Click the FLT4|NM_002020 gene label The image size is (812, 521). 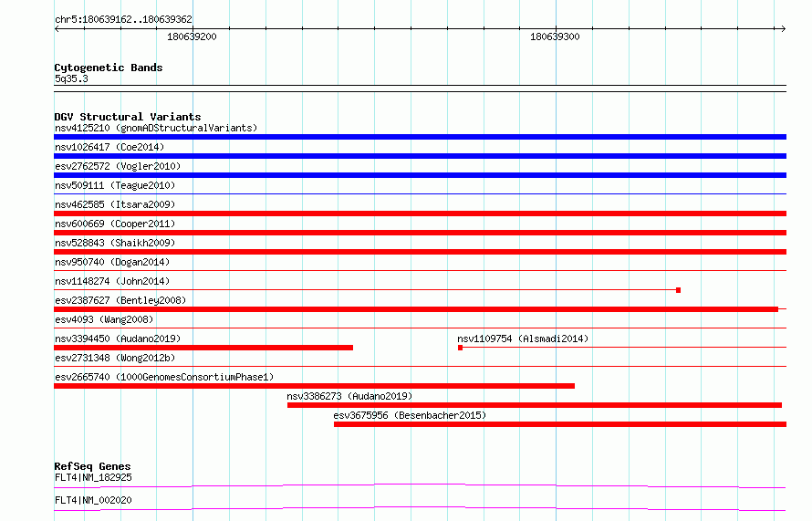click(x=93, y=500)
